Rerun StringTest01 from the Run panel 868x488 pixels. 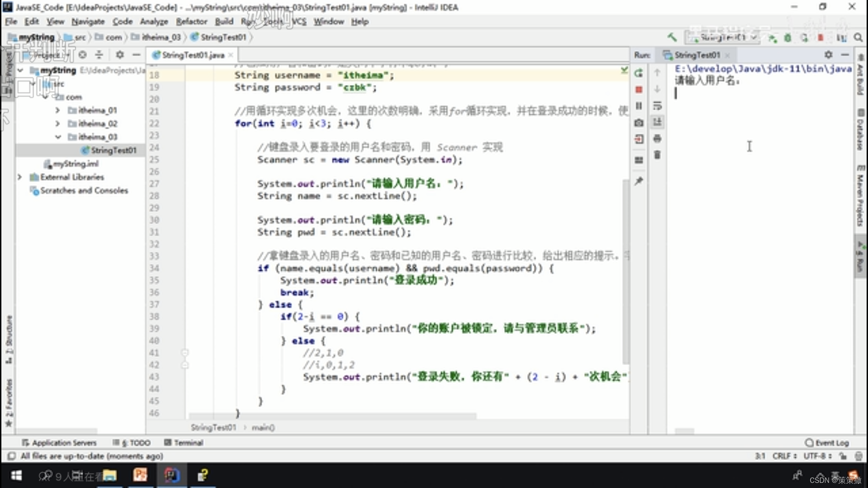point(639,73)
